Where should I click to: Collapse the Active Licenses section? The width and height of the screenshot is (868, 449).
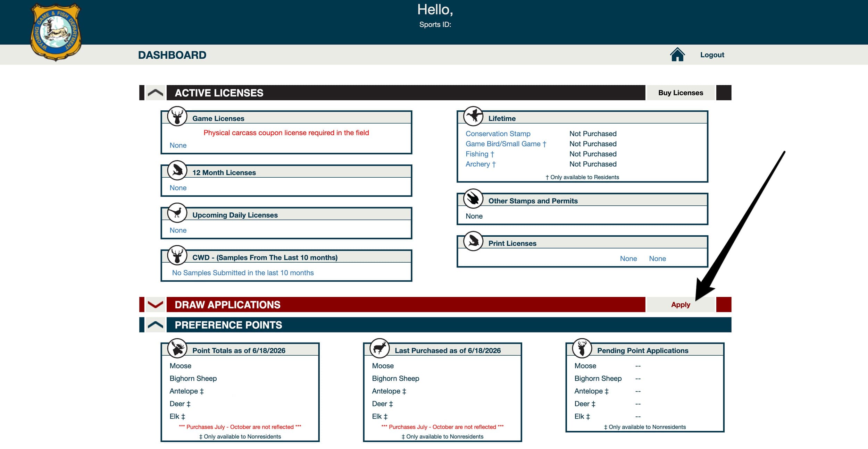click(155, 93)
